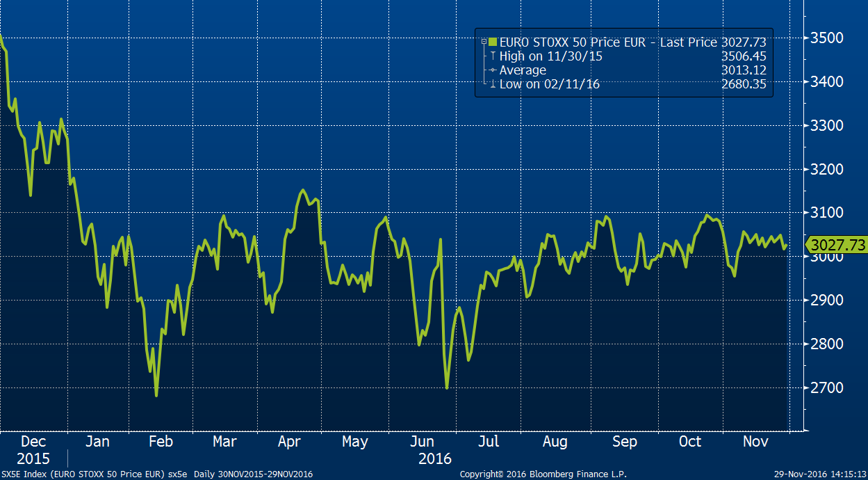This screenshot has width=868, height=480.
Task: Click the 2900 y-axis label
Action: coord(827,301)
